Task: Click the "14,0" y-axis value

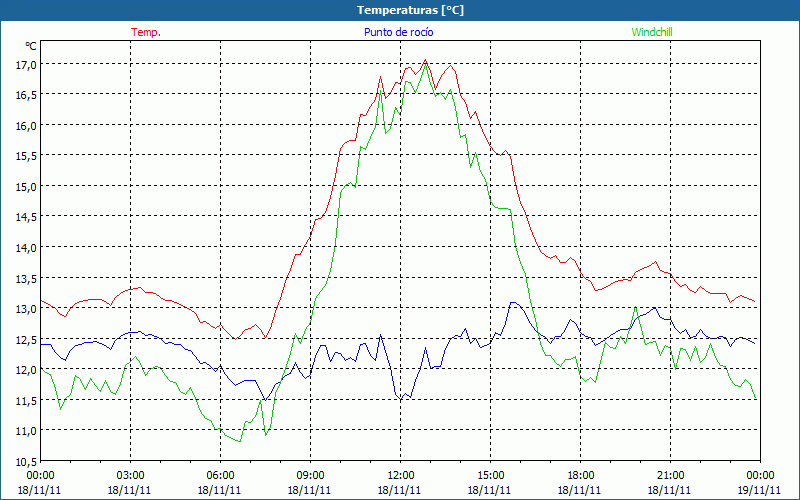Action: click(26, 247)
